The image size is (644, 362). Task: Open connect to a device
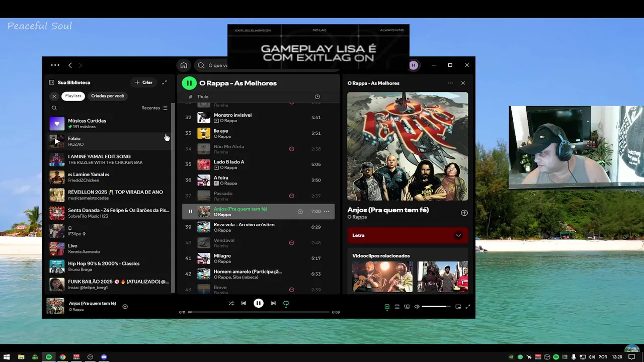[407, 307]
